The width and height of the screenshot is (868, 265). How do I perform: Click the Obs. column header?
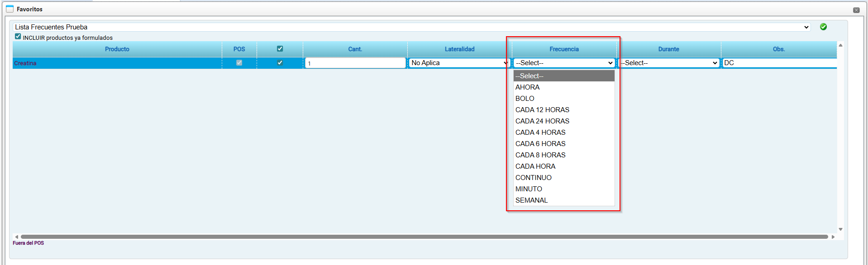[779, 49]
